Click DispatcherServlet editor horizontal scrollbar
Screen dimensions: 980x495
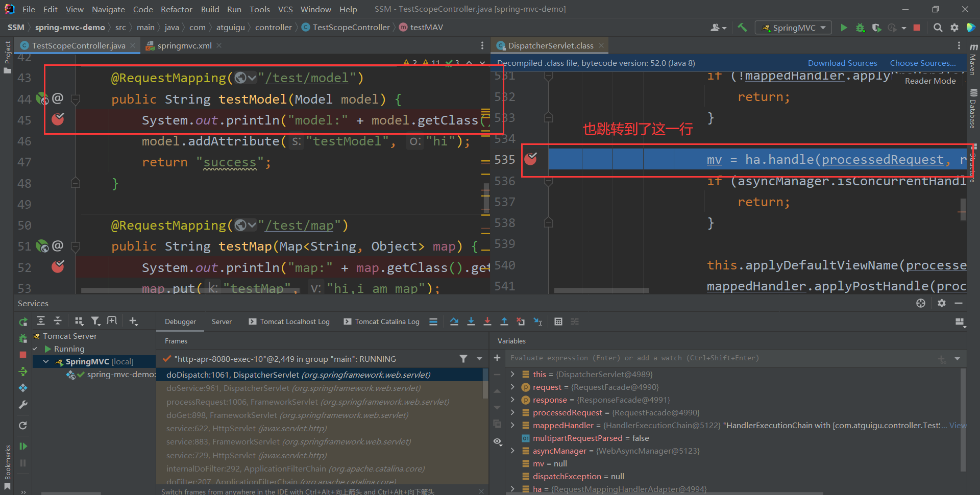[601, 290]
